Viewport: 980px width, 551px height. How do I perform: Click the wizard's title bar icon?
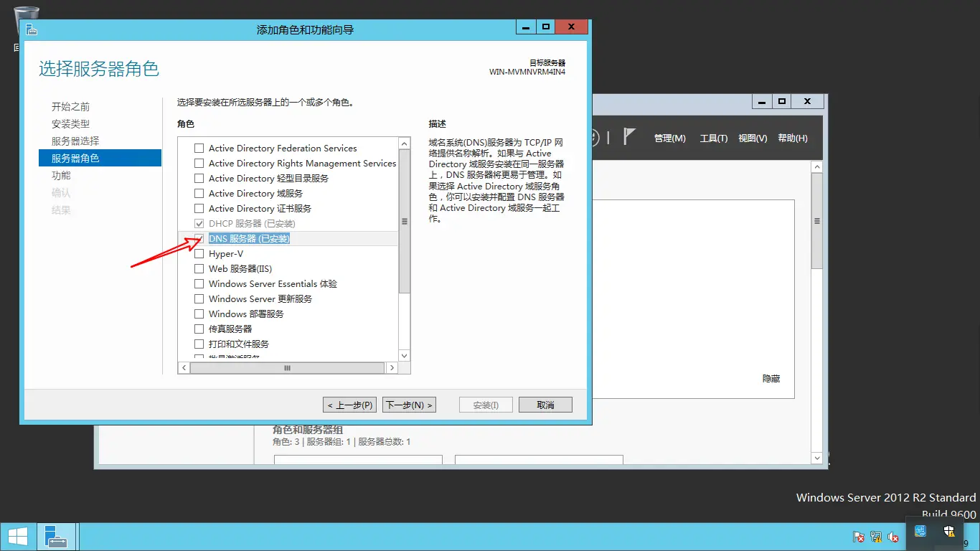tap(31, 29)
